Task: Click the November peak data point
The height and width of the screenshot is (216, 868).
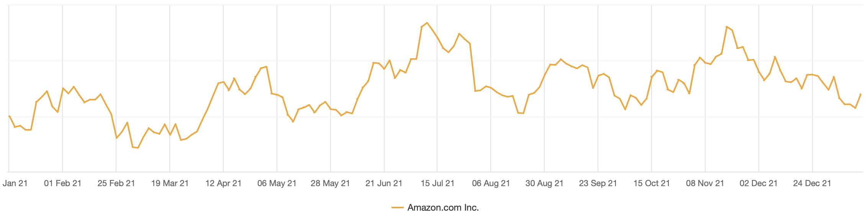Action: pos(727,27)
